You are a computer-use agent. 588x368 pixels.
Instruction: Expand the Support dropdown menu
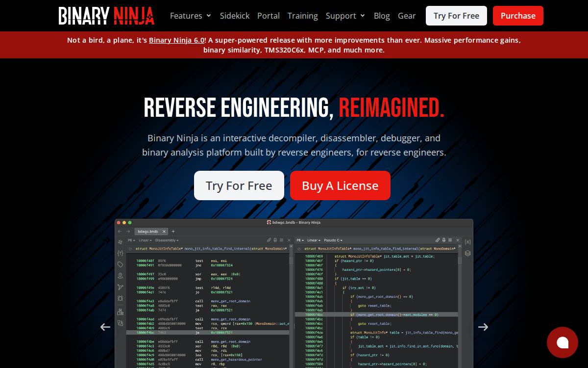click(345, 16)
